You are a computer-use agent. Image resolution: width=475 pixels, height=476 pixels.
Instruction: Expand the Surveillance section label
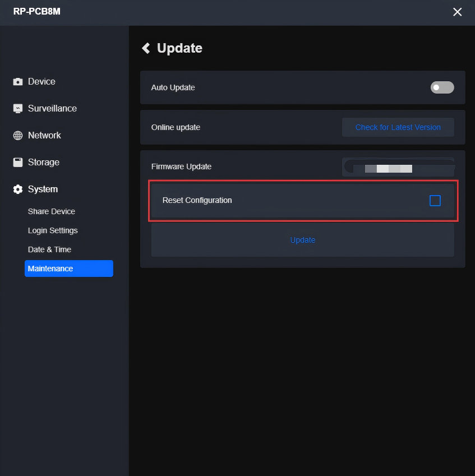pos(52,109)
